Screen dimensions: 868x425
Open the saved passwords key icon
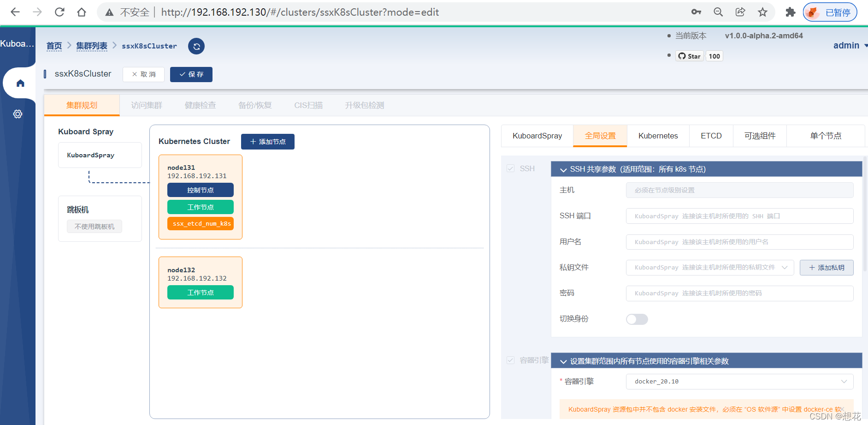pyautogui.click(x=696, y=12)
